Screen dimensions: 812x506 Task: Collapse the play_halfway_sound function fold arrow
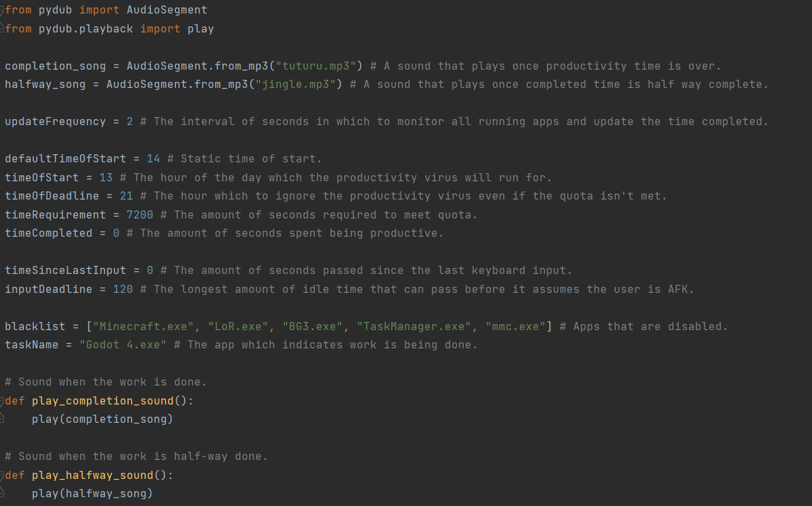click(x=2, y=475)
